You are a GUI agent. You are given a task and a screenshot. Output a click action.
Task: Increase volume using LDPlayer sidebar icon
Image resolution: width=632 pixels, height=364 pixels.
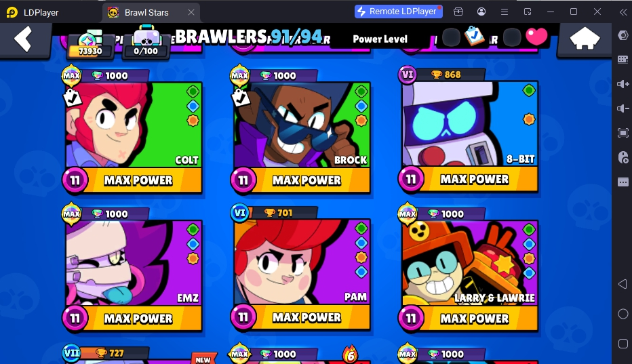point(623,84)
